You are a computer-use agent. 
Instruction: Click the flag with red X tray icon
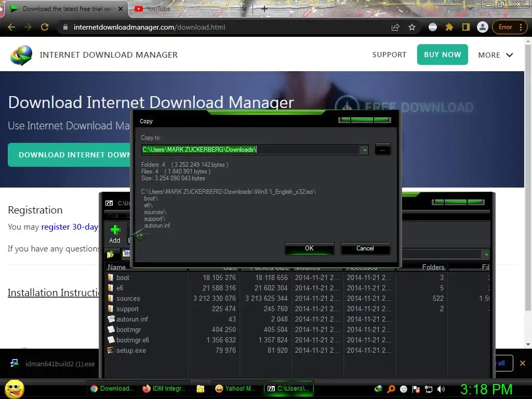pyautogui.click(x=416, y=389)
